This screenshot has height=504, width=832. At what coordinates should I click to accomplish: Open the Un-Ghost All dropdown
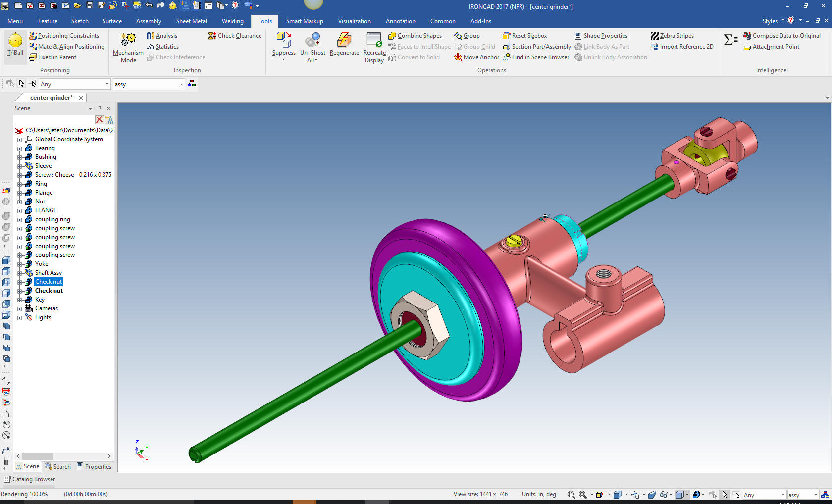click(x=312, y=60)
